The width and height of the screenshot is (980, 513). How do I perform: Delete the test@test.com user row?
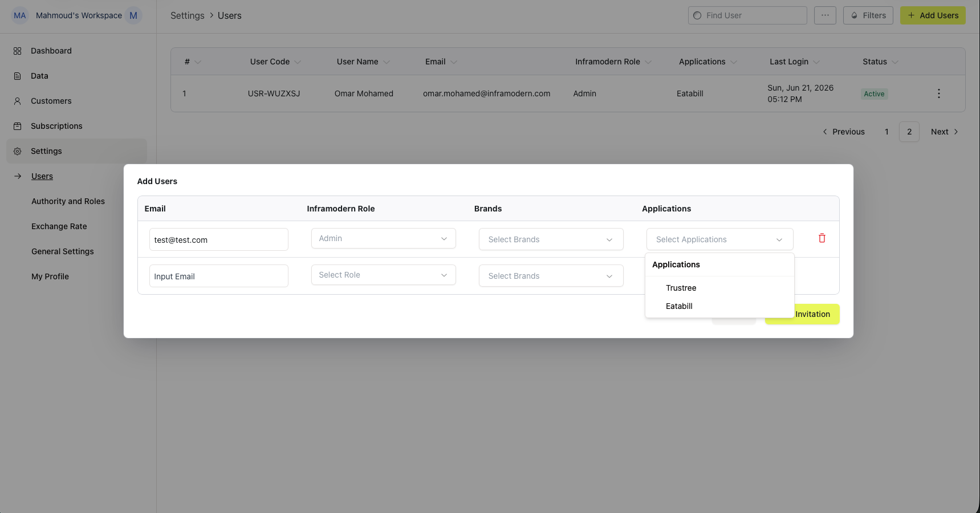tap(822, 238)
